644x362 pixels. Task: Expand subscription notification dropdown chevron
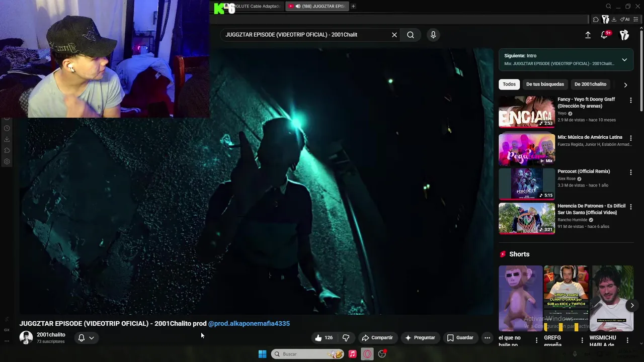[x=92, y=338]
